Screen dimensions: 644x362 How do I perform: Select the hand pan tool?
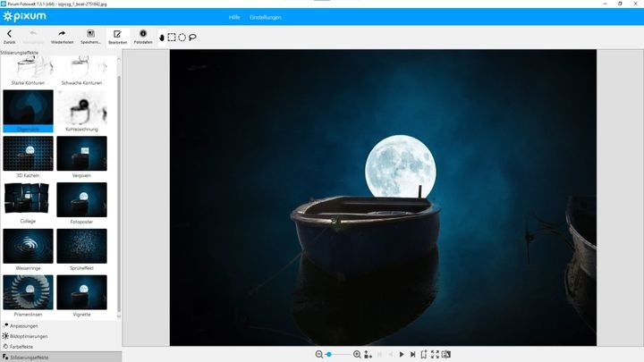pyautogui.click(x=162, y=38)
